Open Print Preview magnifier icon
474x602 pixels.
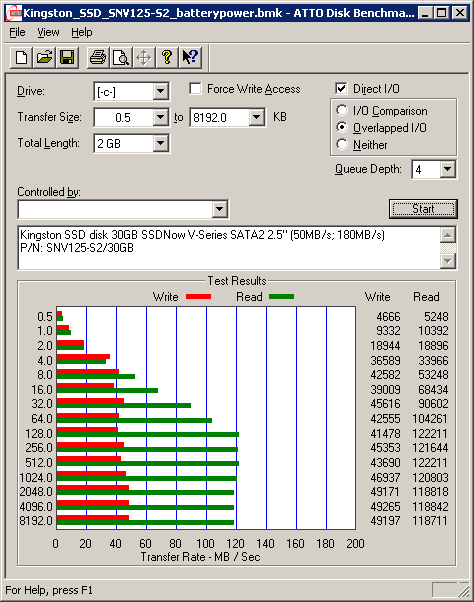121,58
